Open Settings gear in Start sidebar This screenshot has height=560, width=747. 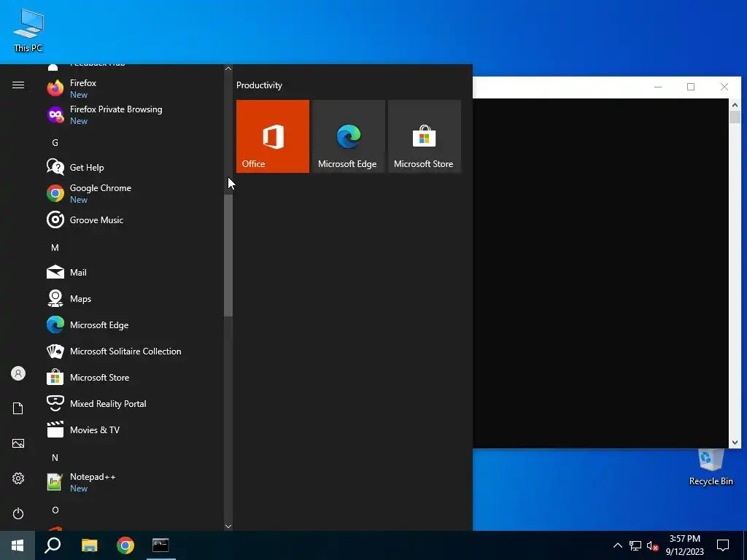pos(18,478)
